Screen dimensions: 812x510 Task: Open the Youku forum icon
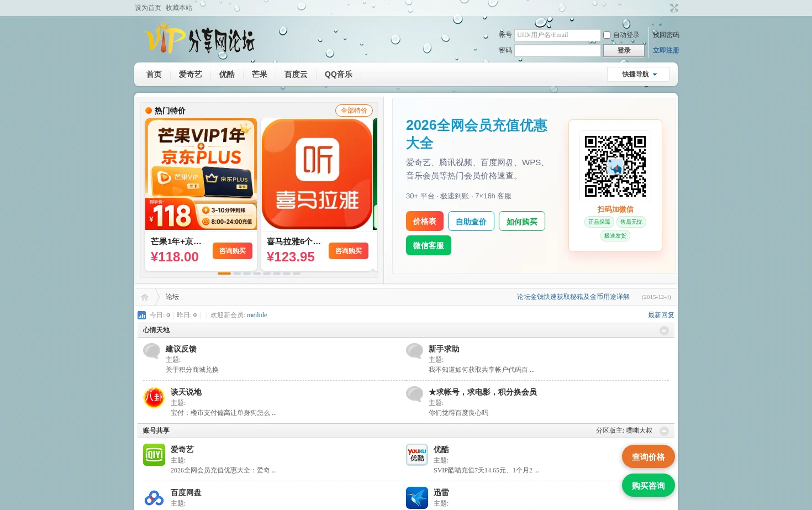417,455
